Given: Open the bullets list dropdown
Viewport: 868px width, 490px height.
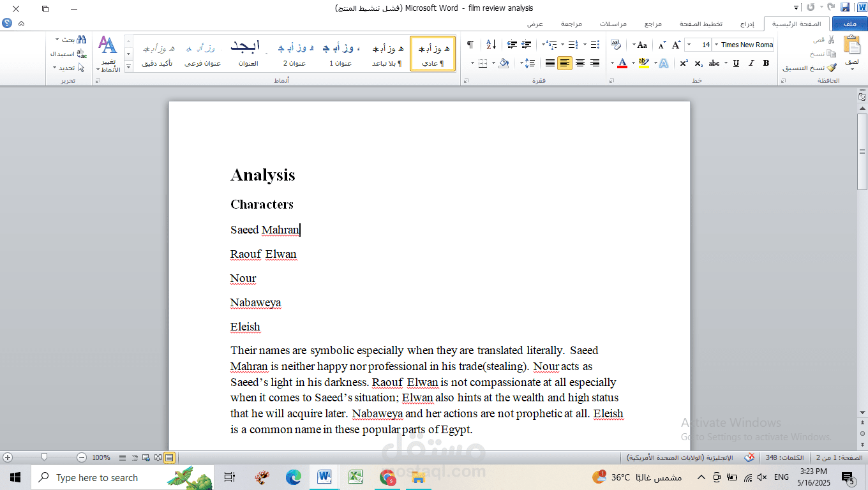Looking at the screenshot, I should click(x=584, y=45).
